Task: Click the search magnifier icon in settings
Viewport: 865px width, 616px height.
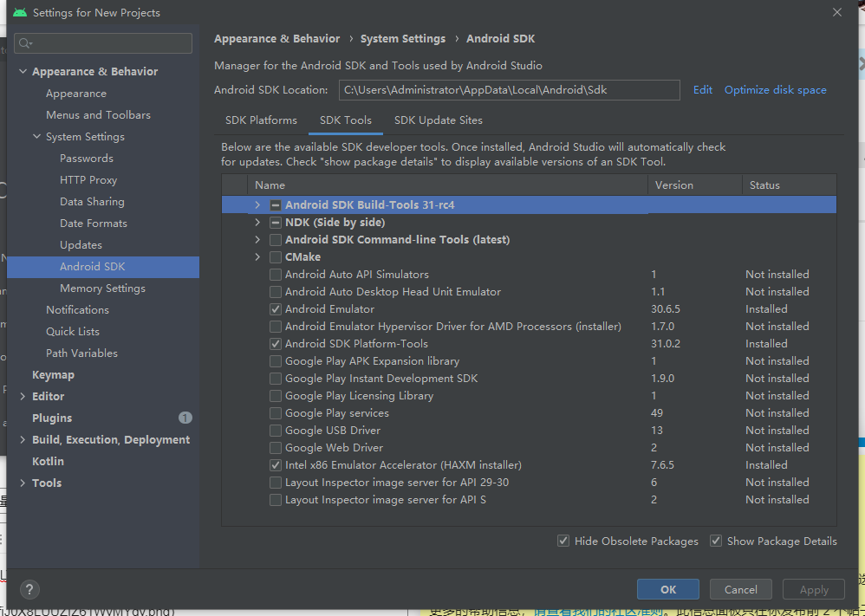Action: coord(25,43)
